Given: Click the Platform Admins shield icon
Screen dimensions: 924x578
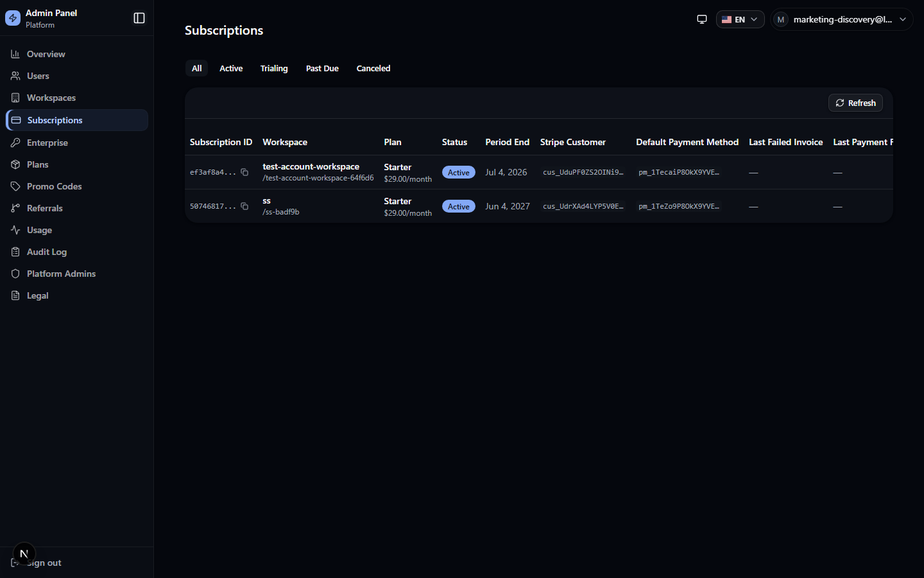Looking at the screenshot, I should (15, 274).
